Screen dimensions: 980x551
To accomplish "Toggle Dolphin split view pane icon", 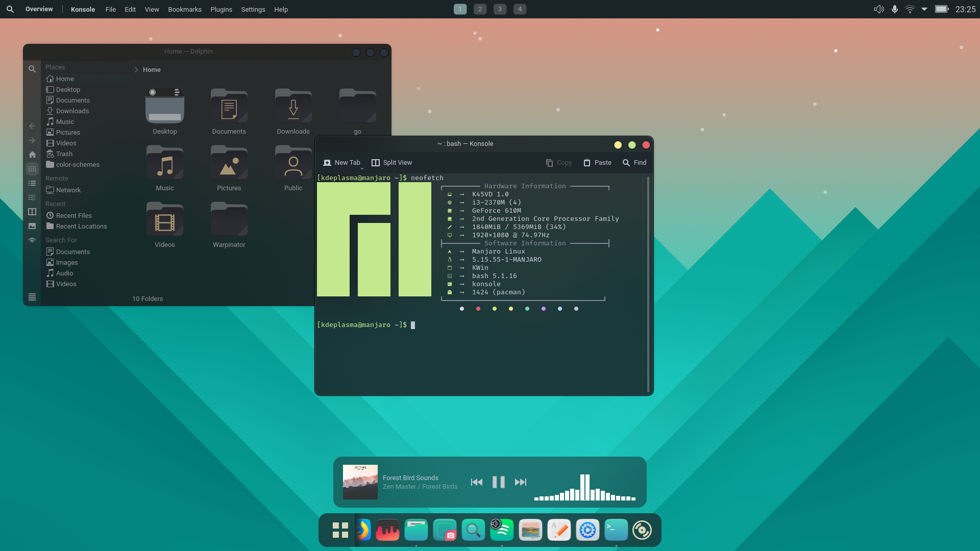I will point(32,212).
